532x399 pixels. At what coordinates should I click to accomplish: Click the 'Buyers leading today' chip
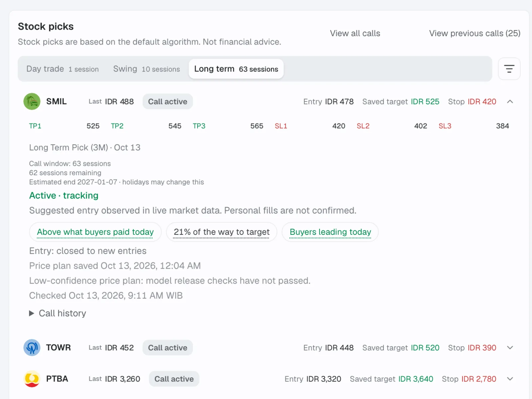point(330,232)
